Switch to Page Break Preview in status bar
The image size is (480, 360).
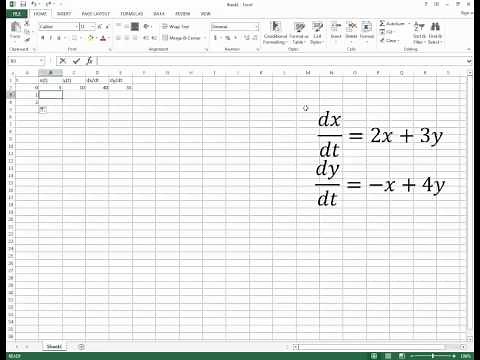[402, 356]
